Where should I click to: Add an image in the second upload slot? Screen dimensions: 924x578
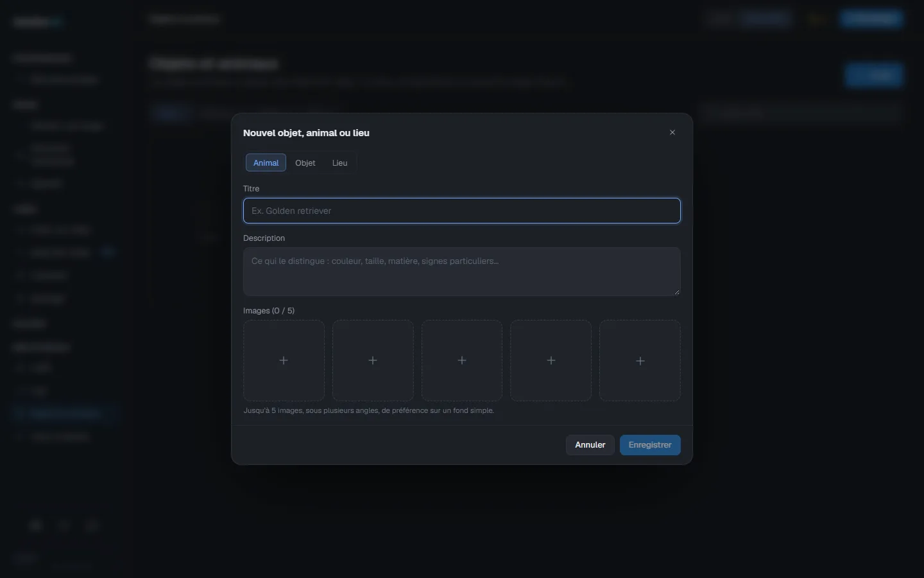click(x=373, y=360)
